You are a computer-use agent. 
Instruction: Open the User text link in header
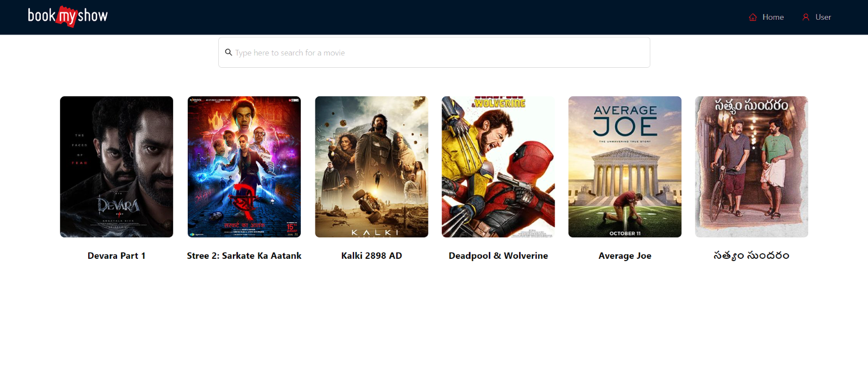823,18
